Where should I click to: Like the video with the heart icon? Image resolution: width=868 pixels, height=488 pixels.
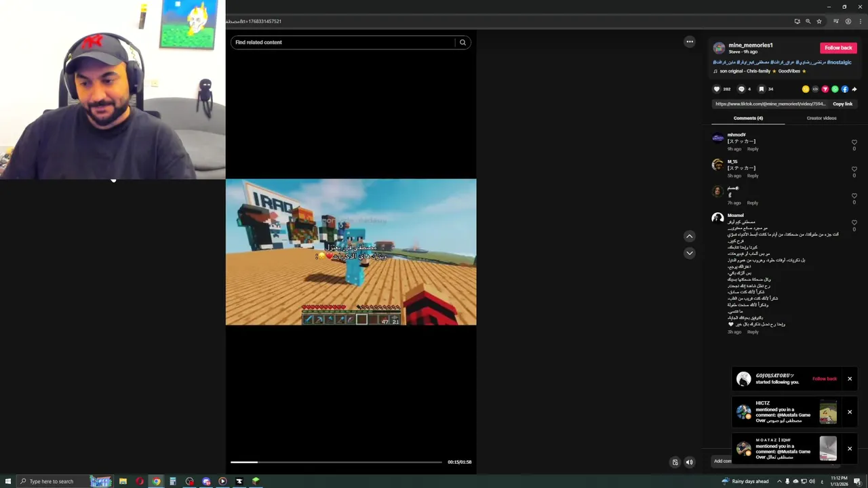717,89
